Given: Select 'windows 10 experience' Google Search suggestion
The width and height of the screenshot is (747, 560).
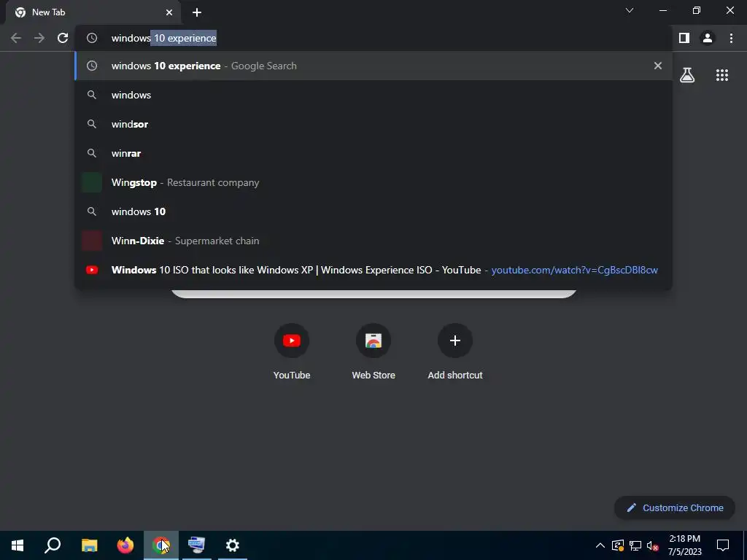Looking at the screenshot, I should point(373,66).
